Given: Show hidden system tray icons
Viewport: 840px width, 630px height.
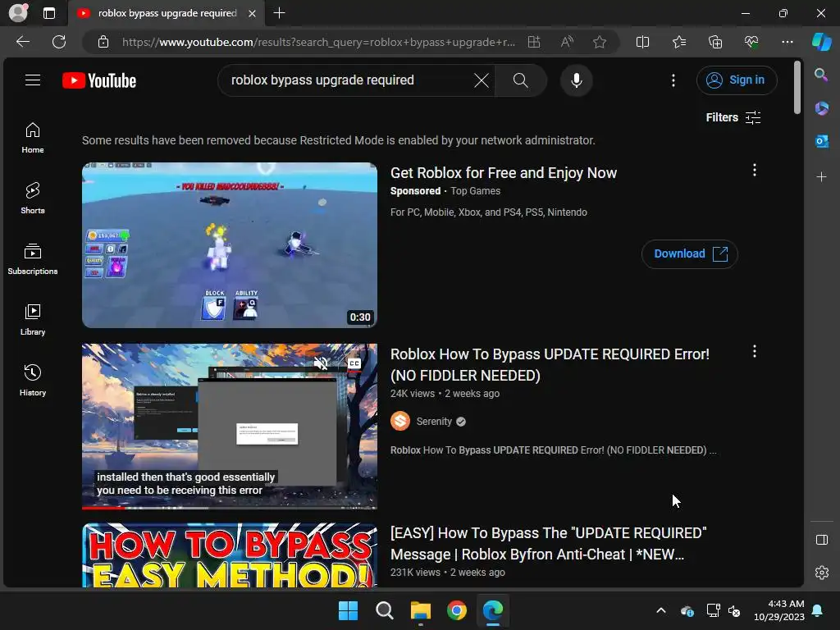Looking at the screenshot, I should pyautogui.click(x=661, y=610).
